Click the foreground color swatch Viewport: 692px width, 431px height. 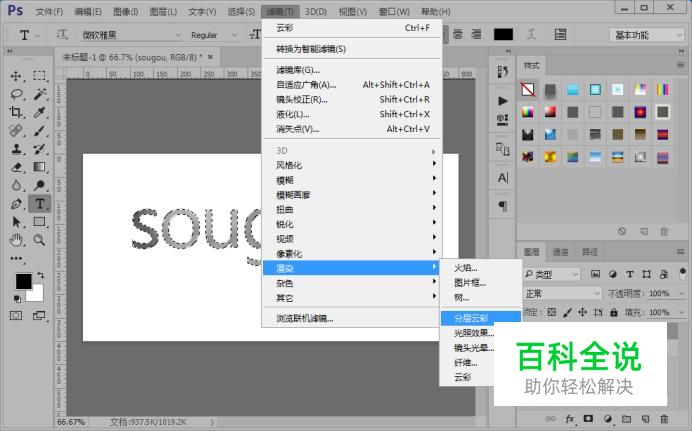[23, 281]
